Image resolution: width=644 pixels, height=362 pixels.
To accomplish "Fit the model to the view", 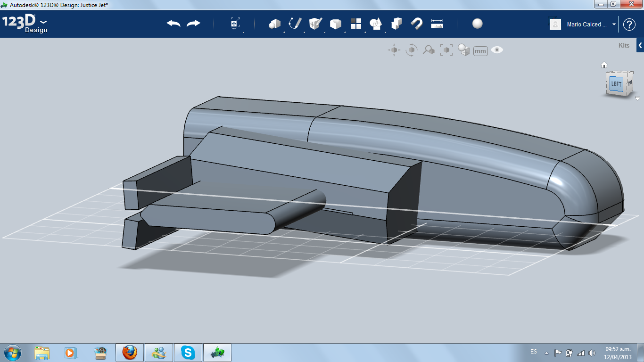I will pos(446,50).
